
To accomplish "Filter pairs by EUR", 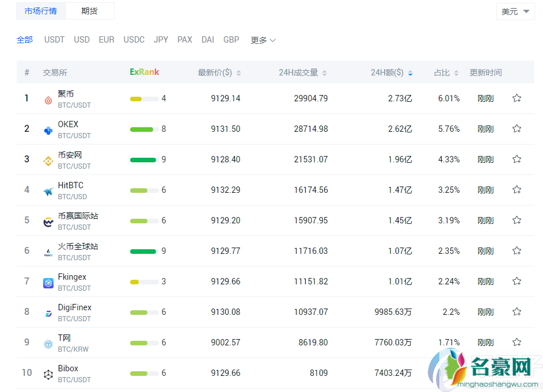I will point(107,40).
